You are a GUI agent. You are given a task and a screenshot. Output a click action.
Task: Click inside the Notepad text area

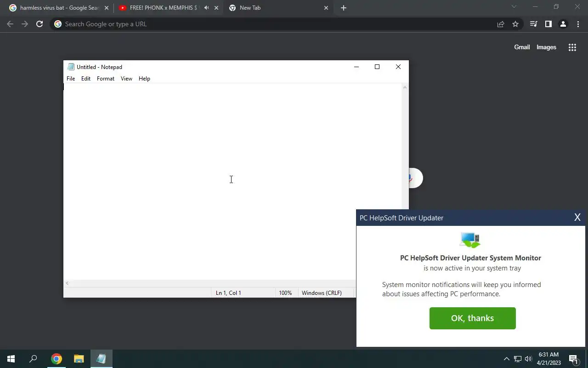[x=232, y=182]
